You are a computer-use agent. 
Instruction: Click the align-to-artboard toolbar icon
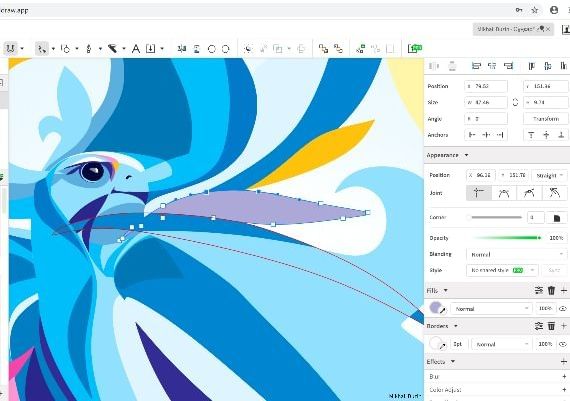pyautogui.click(x=182, y=49)
